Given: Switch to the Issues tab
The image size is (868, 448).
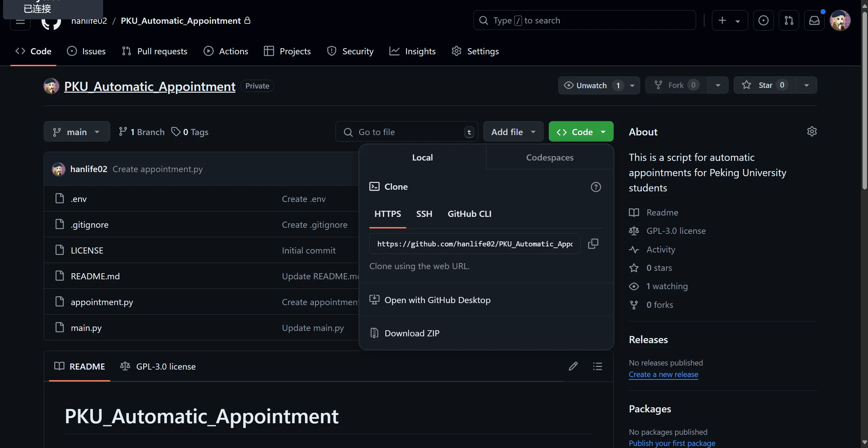Looking at the screenshot, I should point(86,51).
